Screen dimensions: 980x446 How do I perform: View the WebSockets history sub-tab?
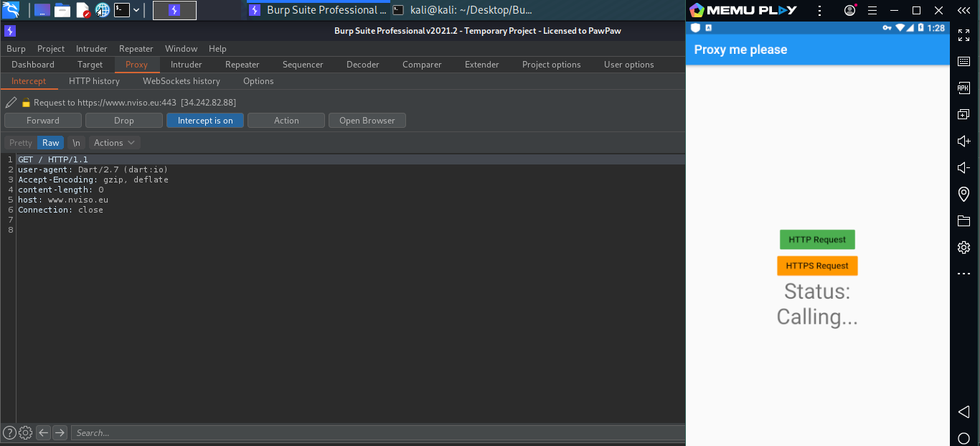tap(182, 81)
